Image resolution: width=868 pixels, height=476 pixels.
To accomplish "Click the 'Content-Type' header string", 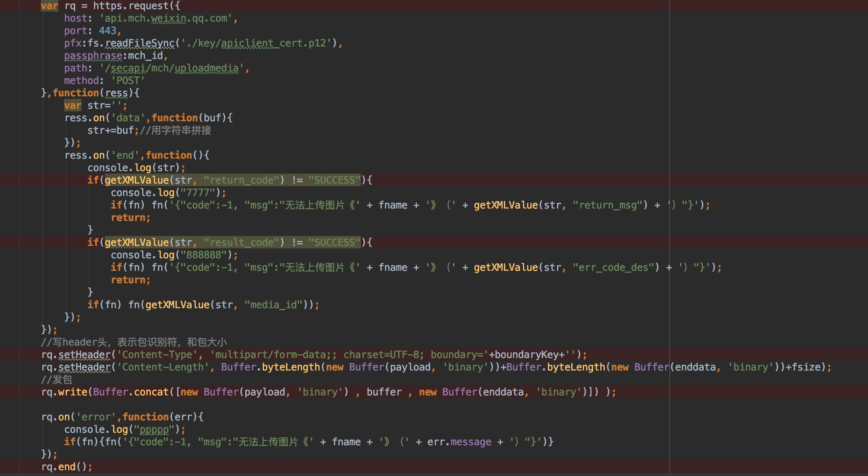I will [157, 355].
